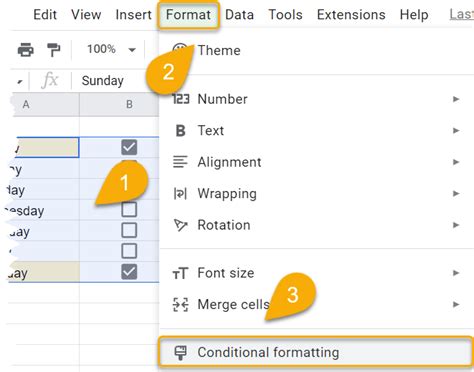474x372 pixels.
Task: Open the View menu
Action: 86,15
